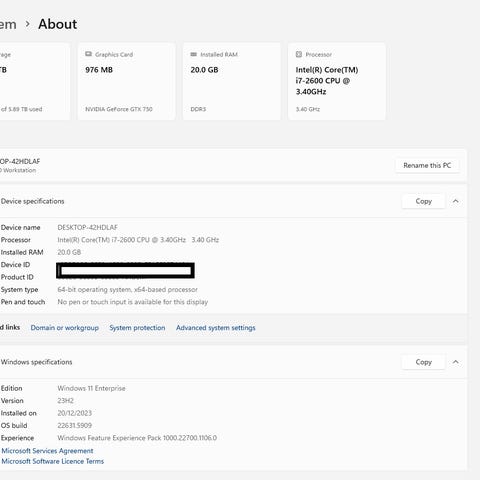
Task: Click the 3.40 GHz text in Processor card
Action: pos(308,109)
